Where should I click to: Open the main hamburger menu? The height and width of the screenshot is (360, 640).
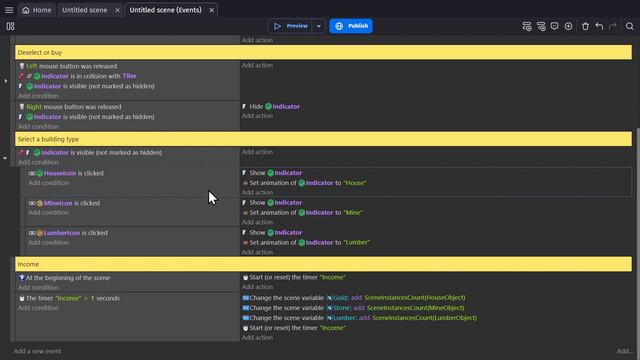[9, 10]
